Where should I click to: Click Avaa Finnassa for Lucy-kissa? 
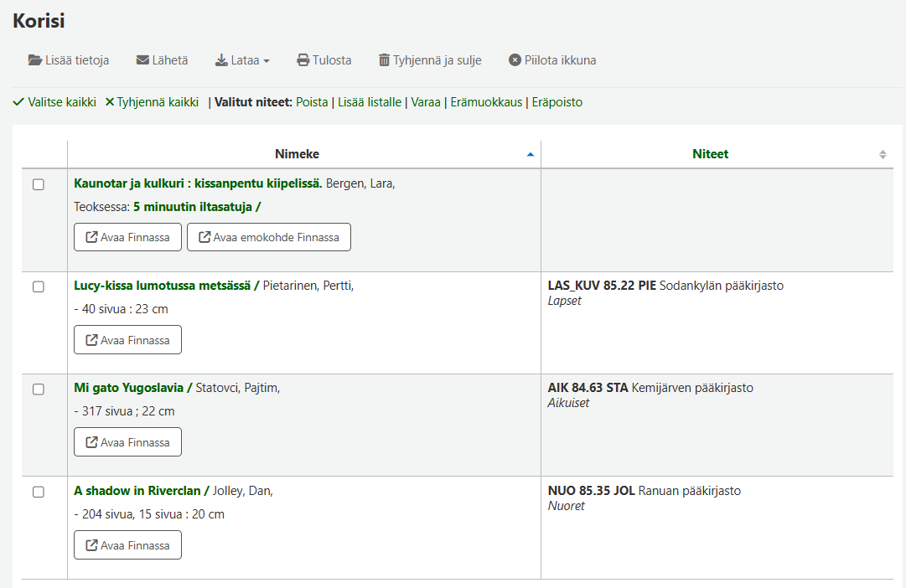coord(127,339)
